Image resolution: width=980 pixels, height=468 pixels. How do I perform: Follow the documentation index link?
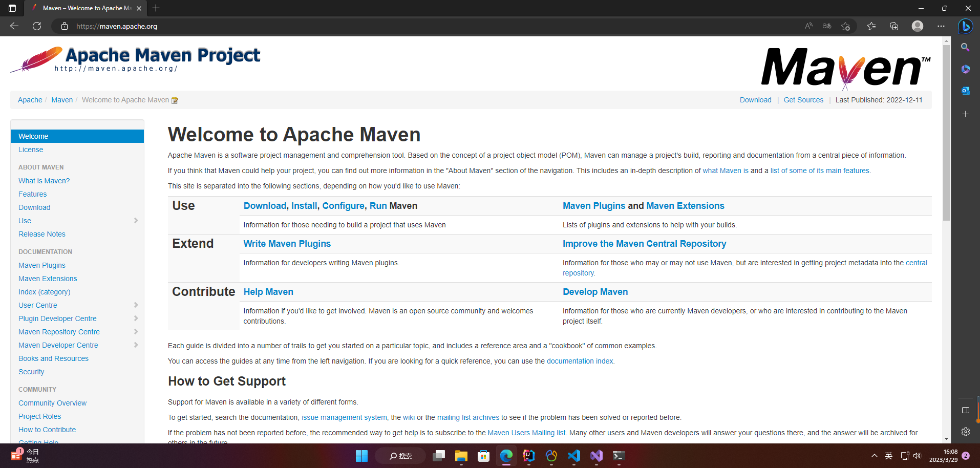[580, 361]
